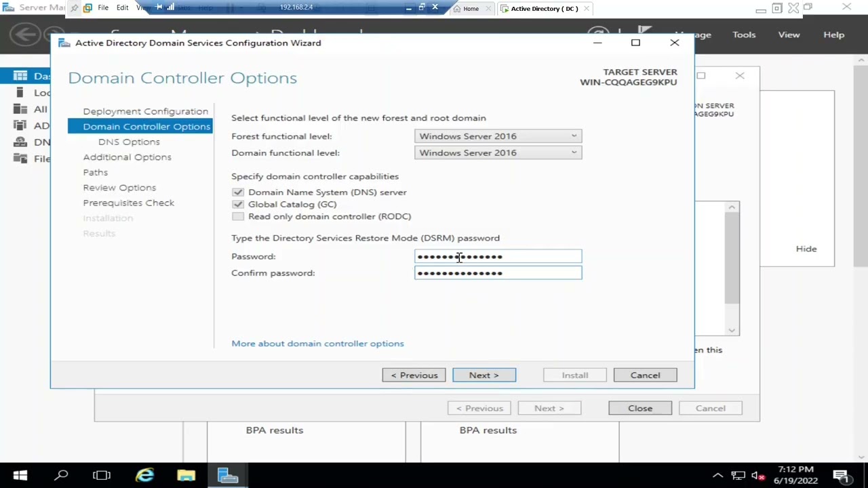Open View menu in Server Manager
The height and width of the screenshot is (488, 868).
789,35
